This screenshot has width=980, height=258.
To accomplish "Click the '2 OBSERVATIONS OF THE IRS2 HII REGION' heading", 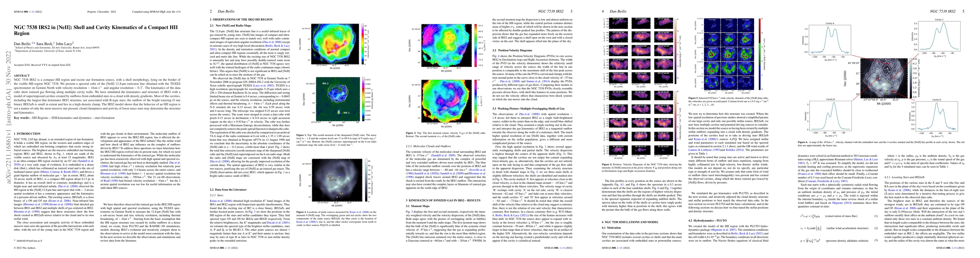I will (x=241, y=19).
